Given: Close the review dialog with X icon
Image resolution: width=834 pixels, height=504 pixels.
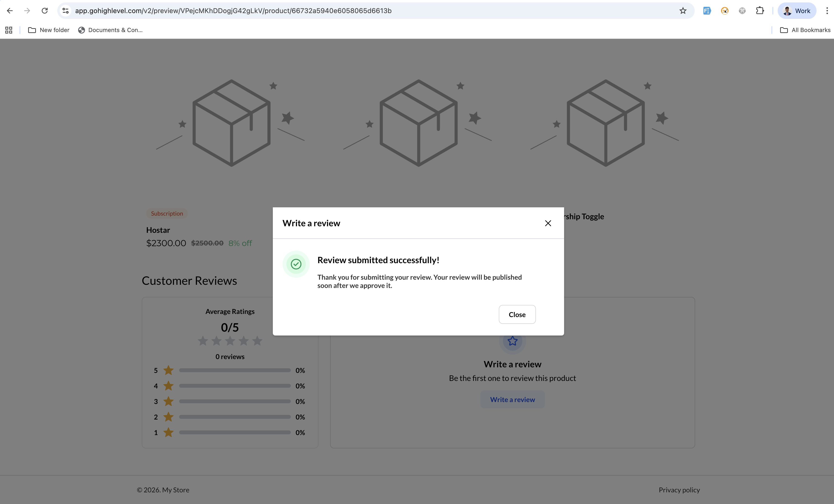Looking at the screenshot, I should click(x=548, y=223).
